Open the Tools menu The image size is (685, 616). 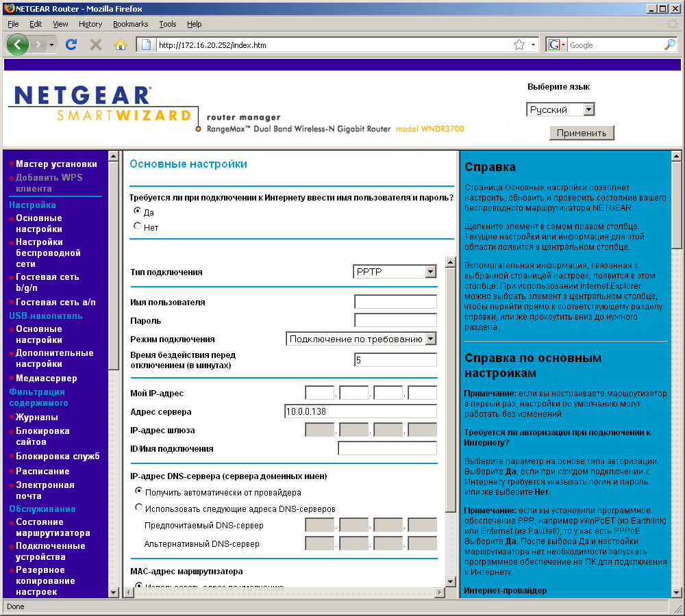pyautogui.click(x=168, y=24)
